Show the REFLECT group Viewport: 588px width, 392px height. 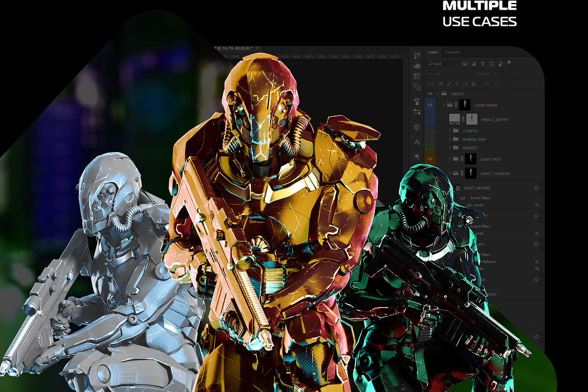pos(430,147)
